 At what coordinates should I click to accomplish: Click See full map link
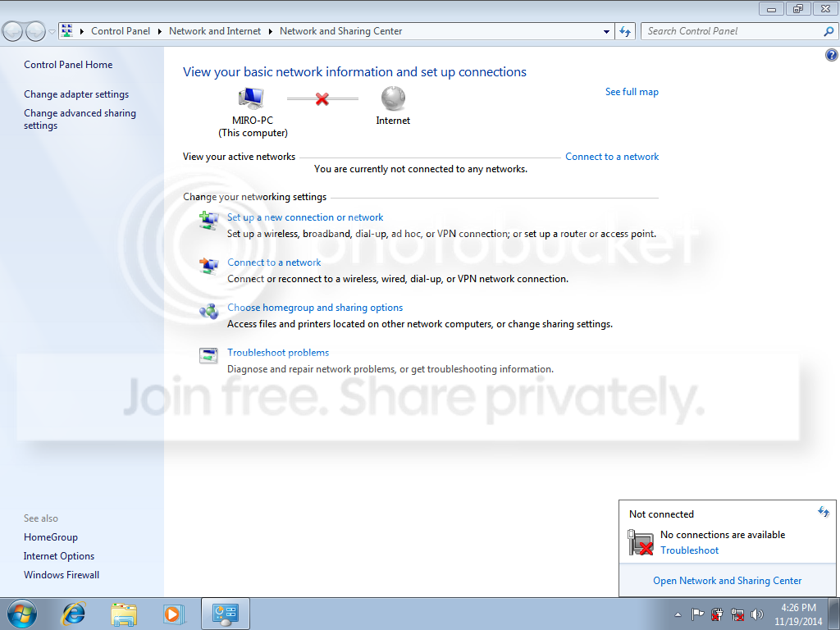click(x=632, y=92)
